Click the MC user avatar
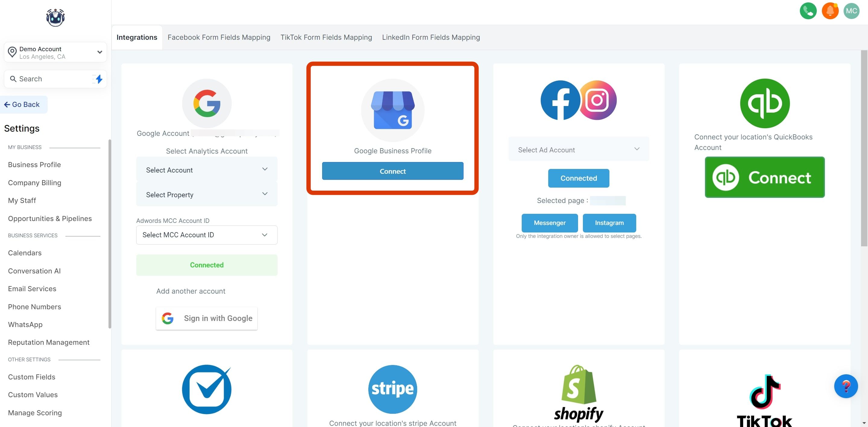868x427 pixels. [x=851, y=11]
